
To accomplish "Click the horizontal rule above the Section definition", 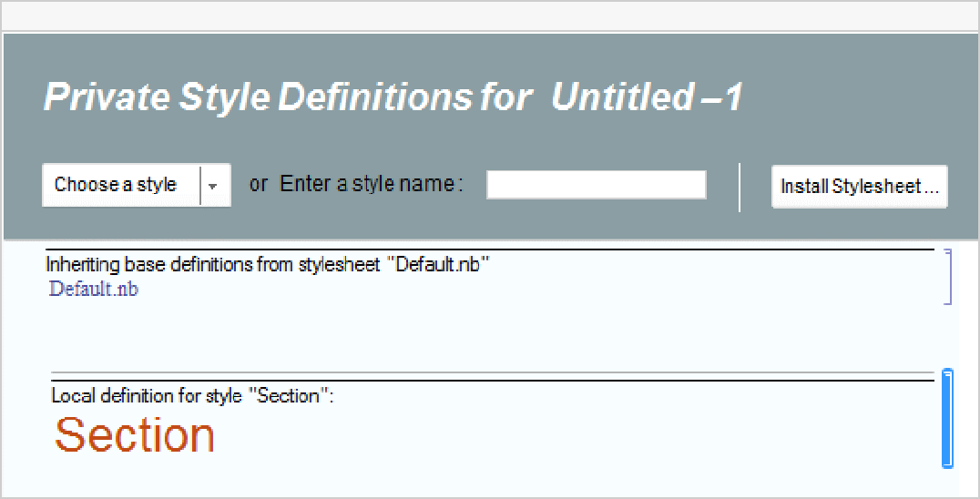I will pos(492,381).
